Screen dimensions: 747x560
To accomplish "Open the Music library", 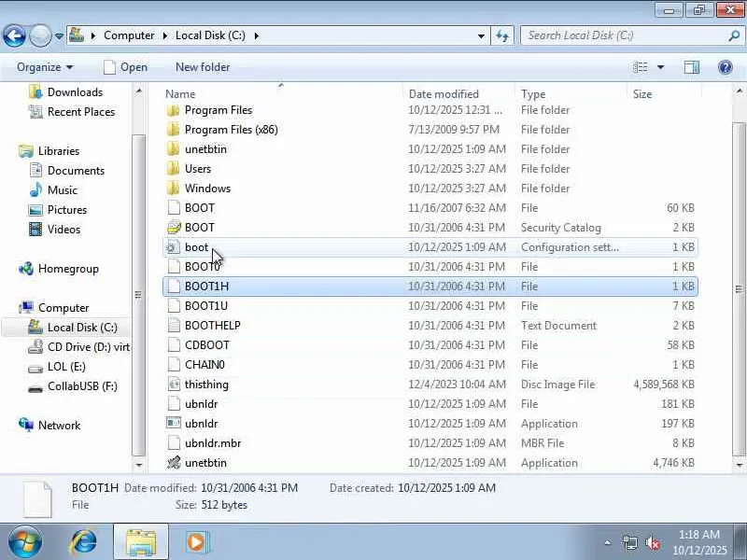I will click(62, 190).
